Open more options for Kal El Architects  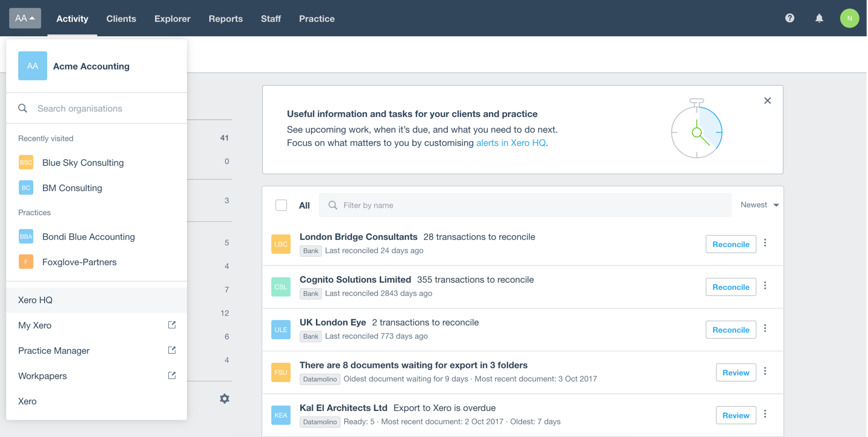coord(766,414)
